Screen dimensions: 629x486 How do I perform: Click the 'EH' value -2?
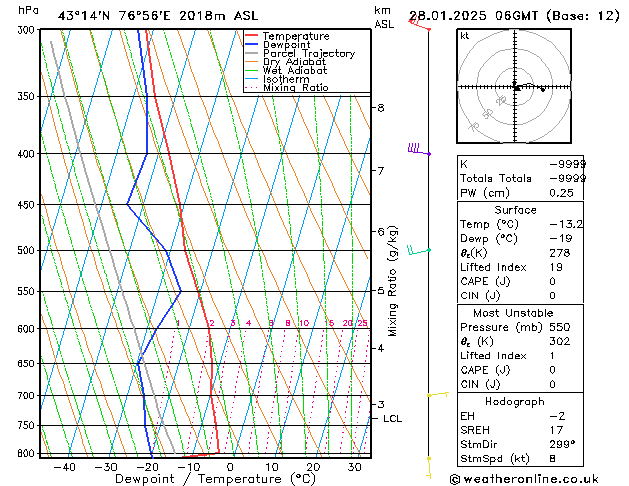[558, 416]
